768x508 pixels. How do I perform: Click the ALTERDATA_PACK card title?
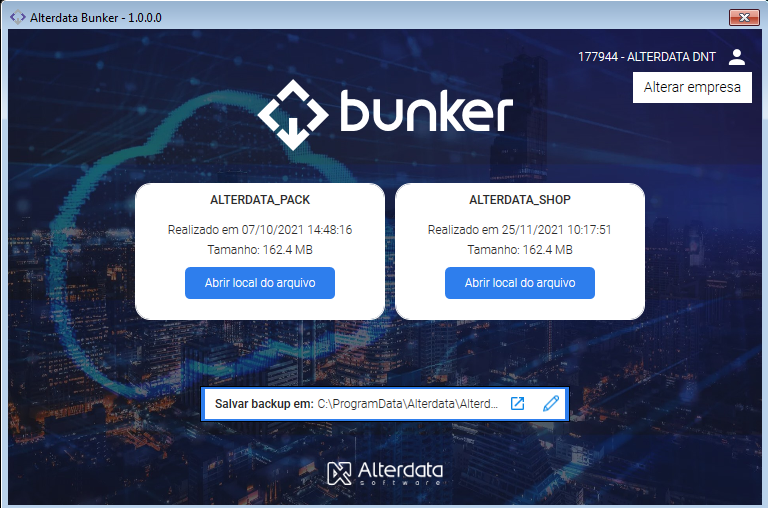coord(260,200)
